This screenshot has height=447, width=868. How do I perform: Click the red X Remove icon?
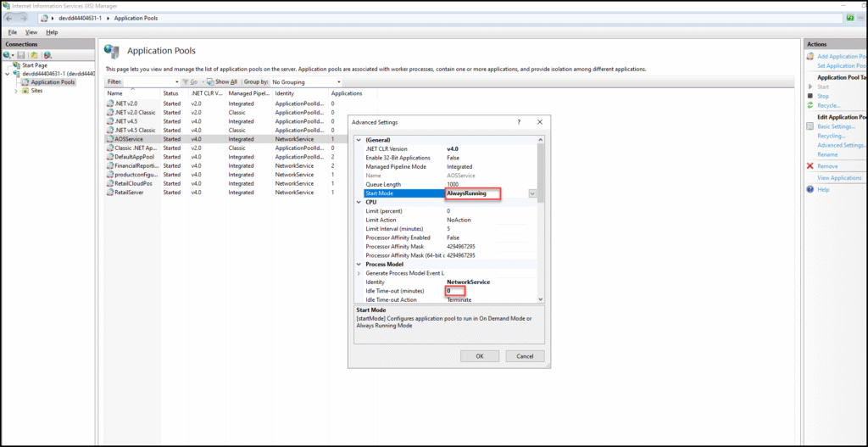tap(810, 166)
